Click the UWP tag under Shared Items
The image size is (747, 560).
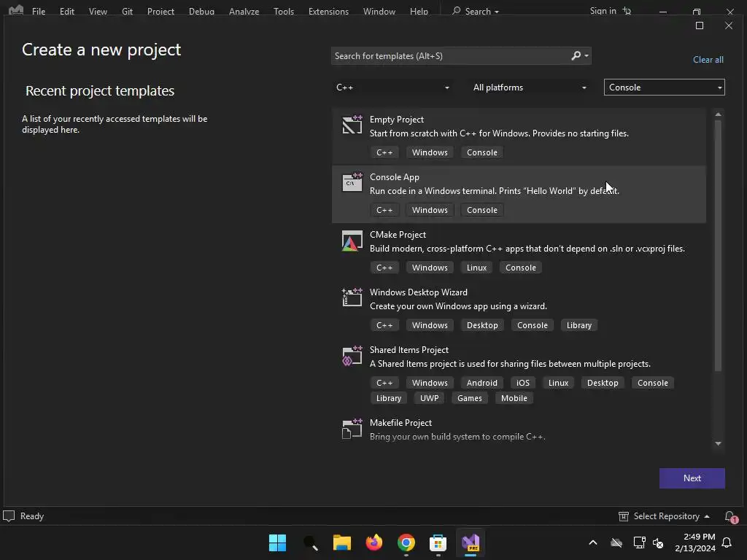point(429,398)
